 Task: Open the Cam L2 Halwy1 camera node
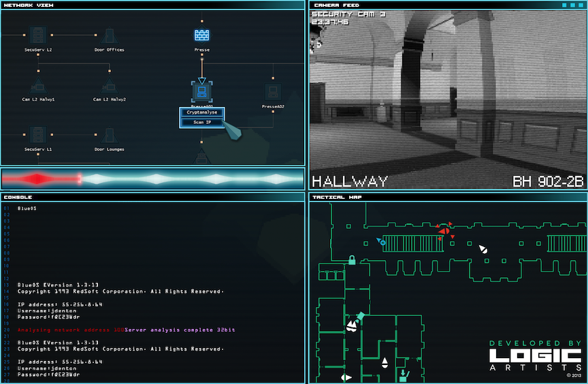[x=38, y=86]
